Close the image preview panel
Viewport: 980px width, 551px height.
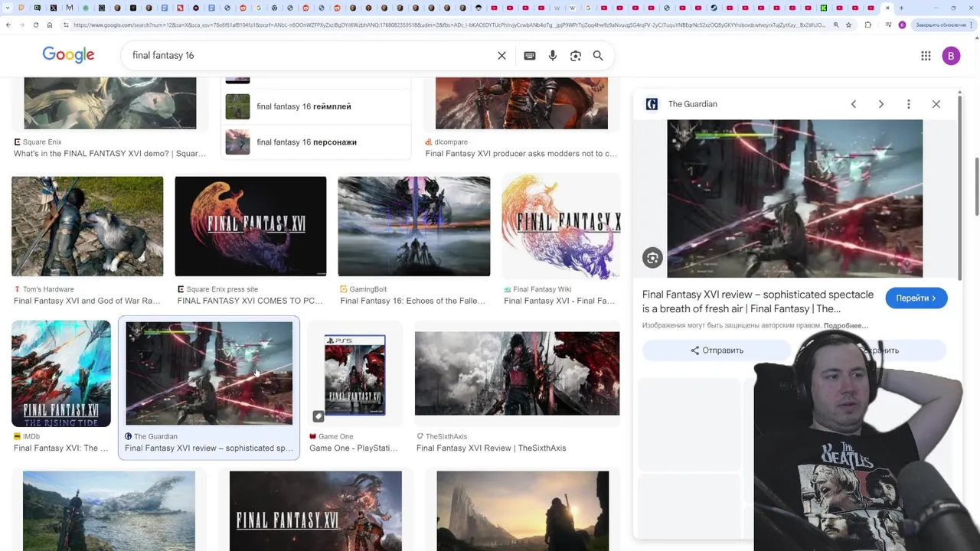936,104
